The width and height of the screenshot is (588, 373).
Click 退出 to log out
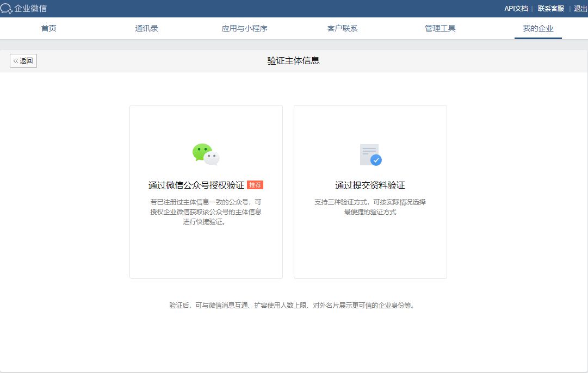[x=579, y=8]
